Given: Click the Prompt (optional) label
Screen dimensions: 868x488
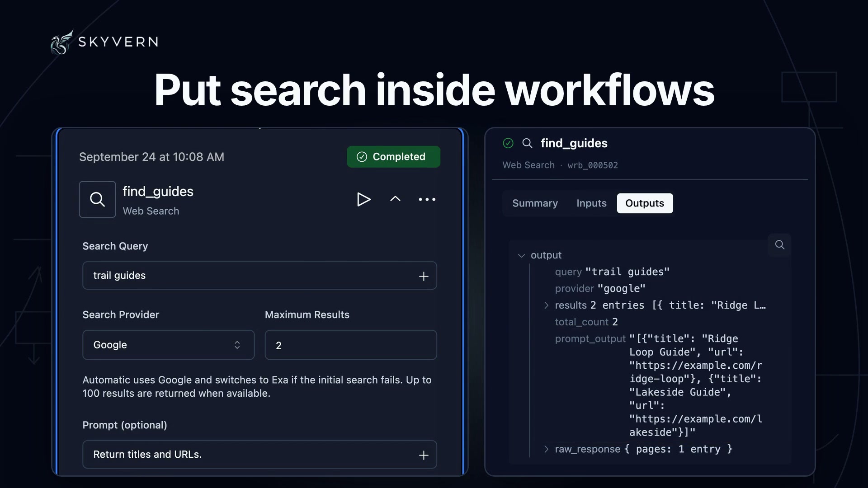Looking at the screenshot, I should pyautogui.click(x=125, y=425).
